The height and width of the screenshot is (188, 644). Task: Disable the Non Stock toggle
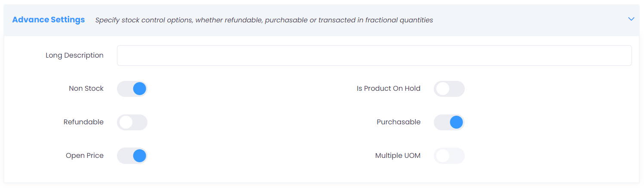click(132, 89)
